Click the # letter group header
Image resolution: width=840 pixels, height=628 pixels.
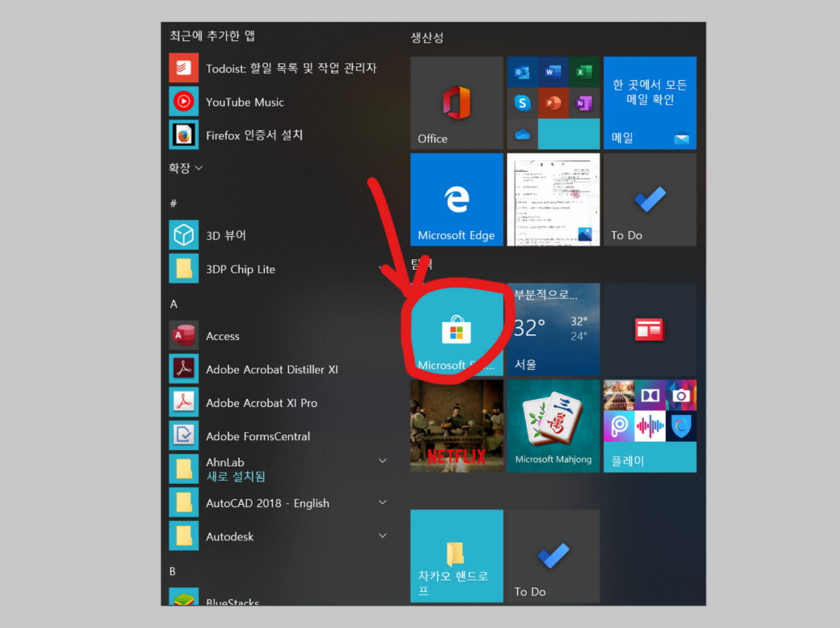coord(173,203)
